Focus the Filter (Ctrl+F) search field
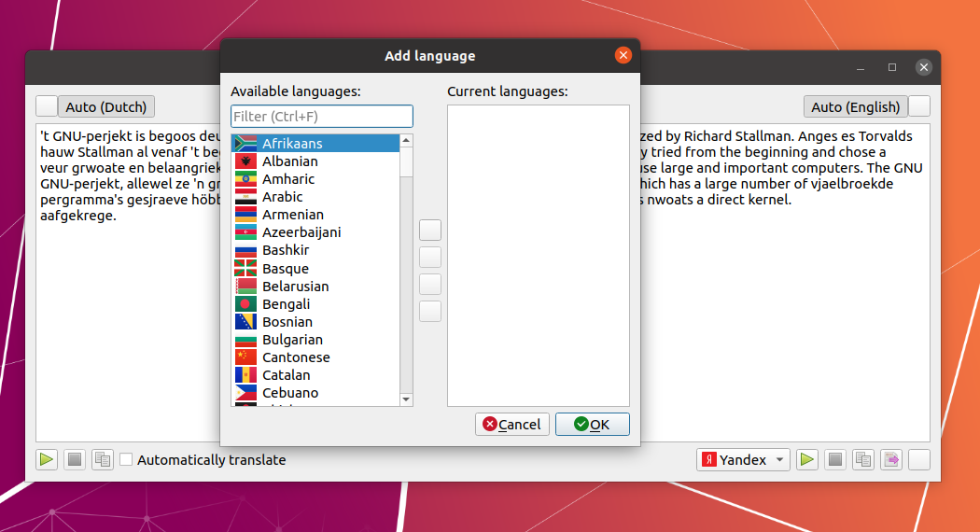 pyautogui.click(x=321, y=117)
